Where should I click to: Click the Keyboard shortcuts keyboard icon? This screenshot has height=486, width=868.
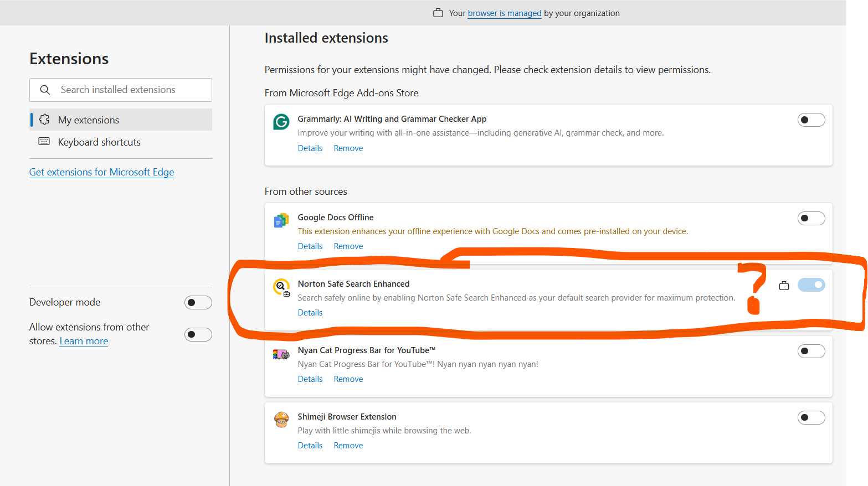click(44, 142)
